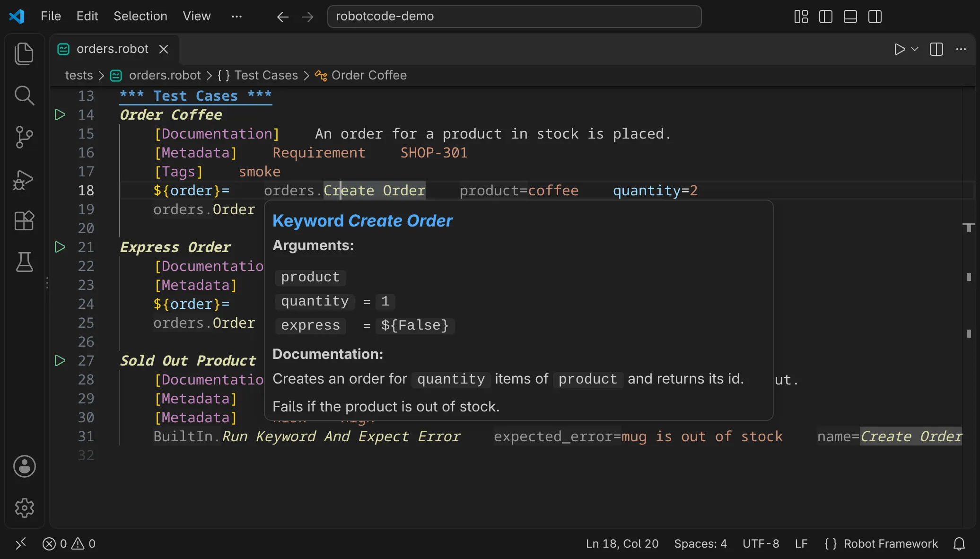
Task: Close the orders.robot tab
Action: 164,49
